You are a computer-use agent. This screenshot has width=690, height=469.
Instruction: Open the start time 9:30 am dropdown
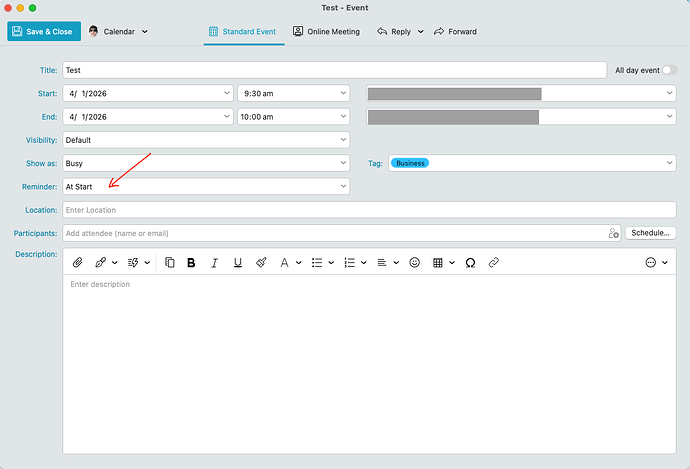[293, 93]
